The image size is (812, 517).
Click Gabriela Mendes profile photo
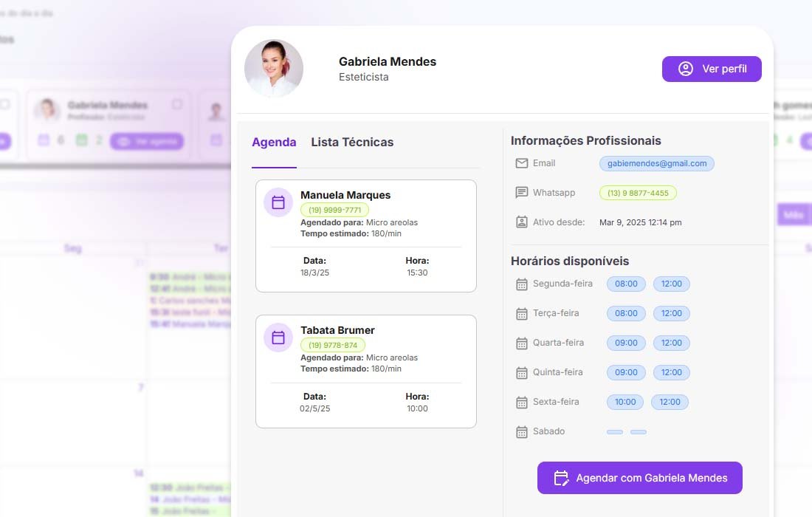pos(274,68)
